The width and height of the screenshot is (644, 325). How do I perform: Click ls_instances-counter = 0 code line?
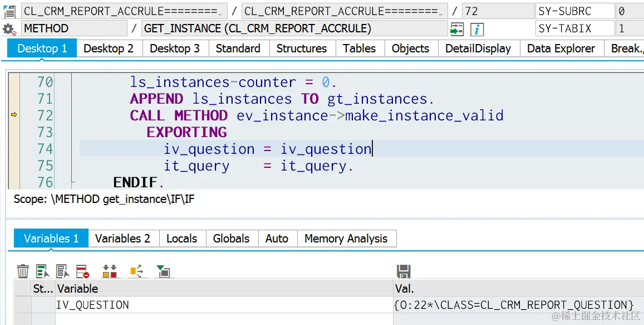click(x=233, y=83)
